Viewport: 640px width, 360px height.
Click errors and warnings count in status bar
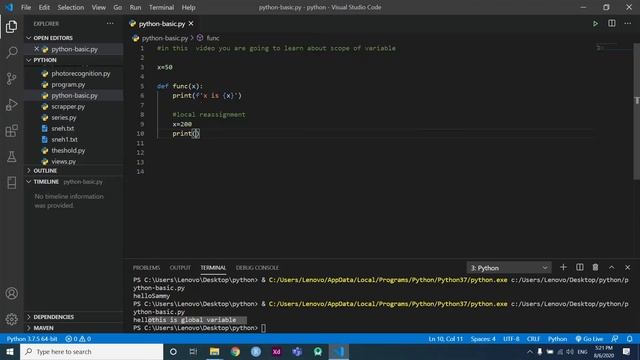point(78,339)
